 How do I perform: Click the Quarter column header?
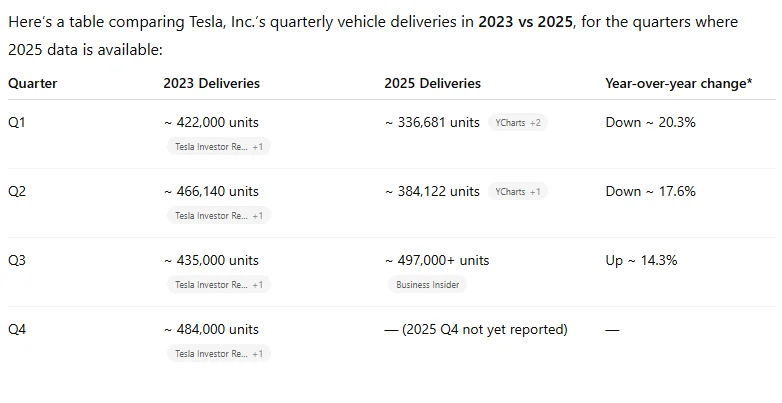pos(33,84)
